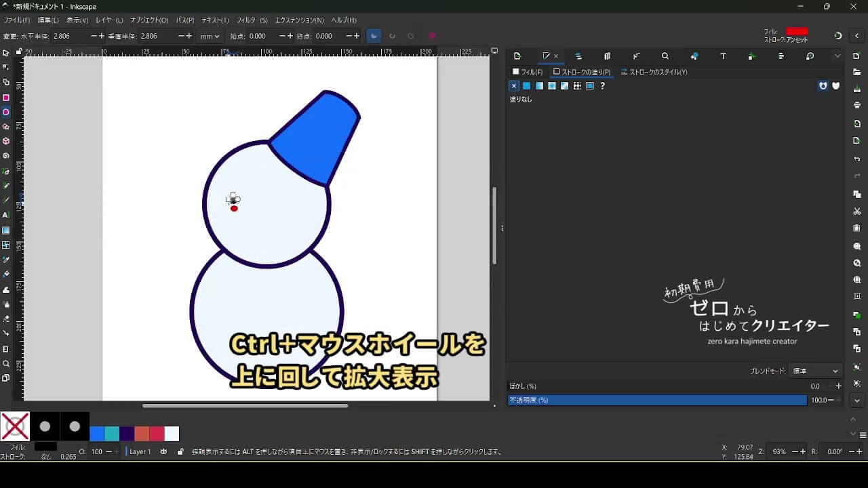
Task: Click the 不透明度 opacity slider bar
Action: [x=657, y=401]
